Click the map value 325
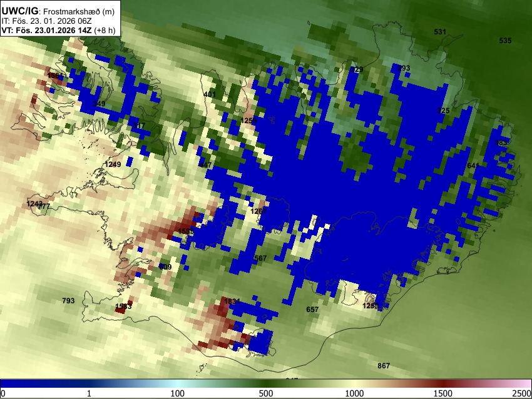This screenshot has width=532, height=399. [x=444, y=111]
